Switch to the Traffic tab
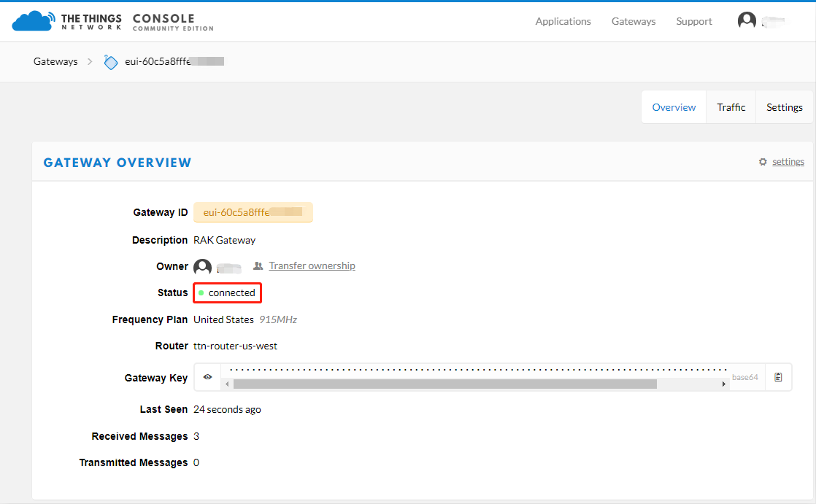 click(731, 107)
